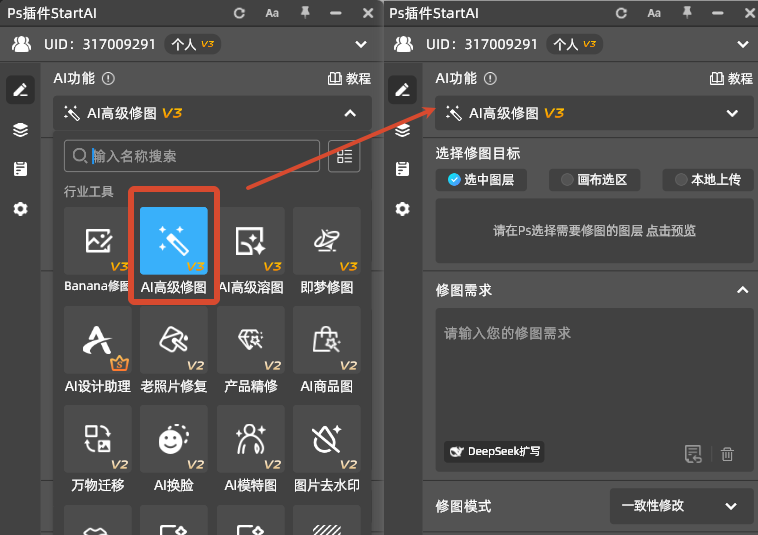Pin the right panel with pin icon
The width and height of the screenshot is (758, 535).
(687, 12)
